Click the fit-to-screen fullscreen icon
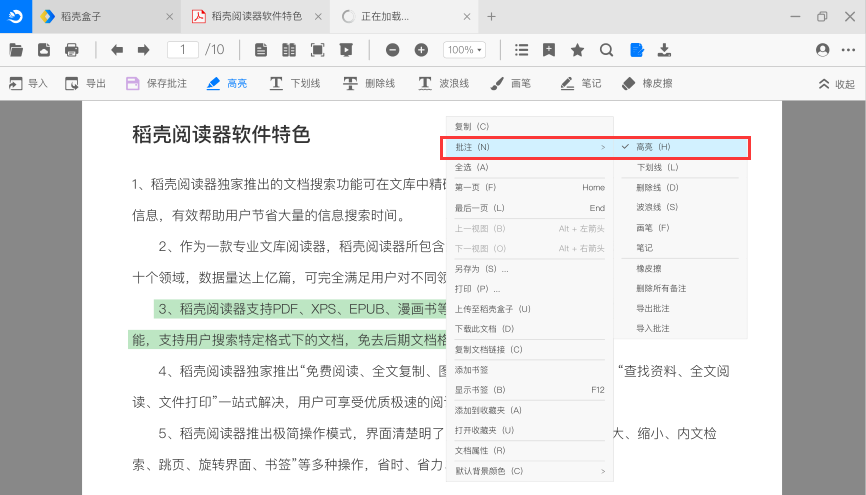The width and height of the screenshot is (866, 495). tap(318, 50)
